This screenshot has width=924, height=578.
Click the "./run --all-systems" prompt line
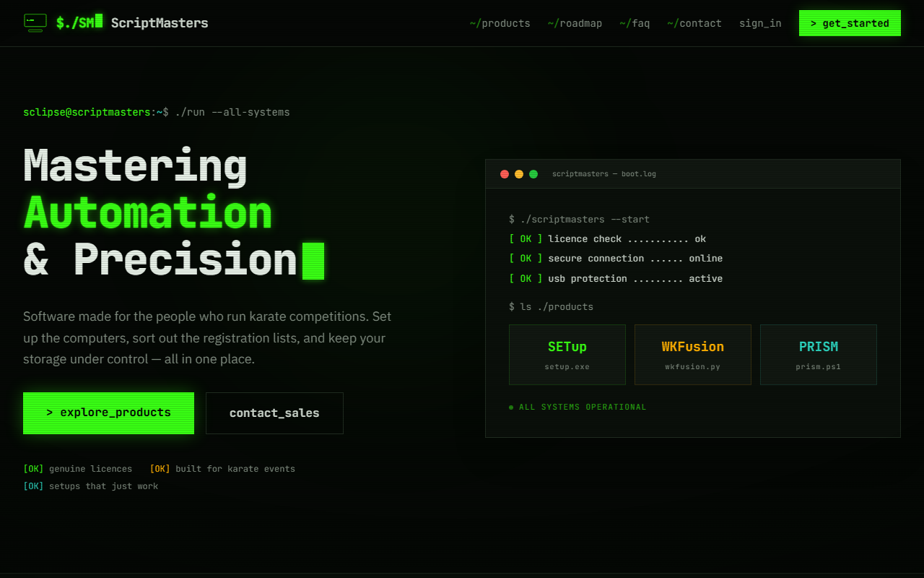pyautogui.click(x=157, y=112)
